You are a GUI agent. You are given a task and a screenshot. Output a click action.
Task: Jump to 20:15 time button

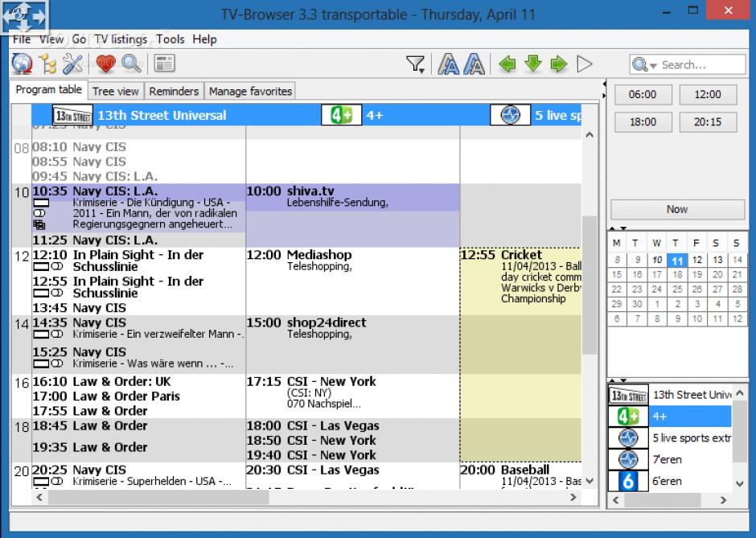point(708,122)
